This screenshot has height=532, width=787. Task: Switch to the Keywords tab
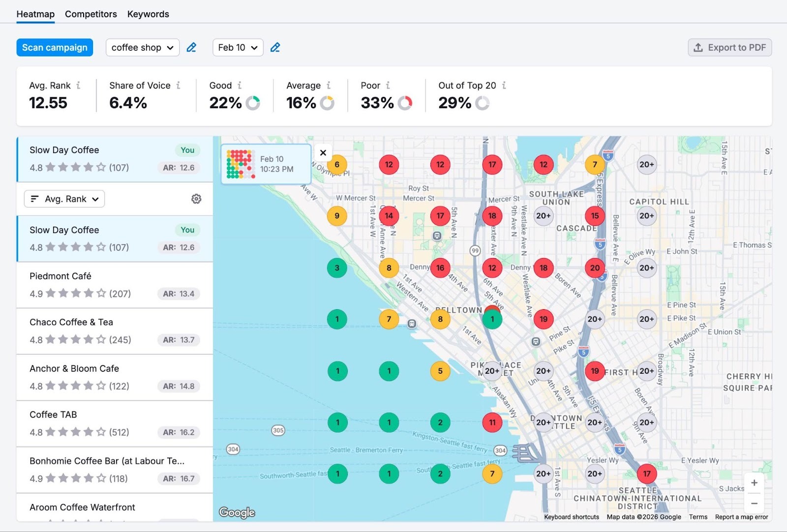coord(148,14)
